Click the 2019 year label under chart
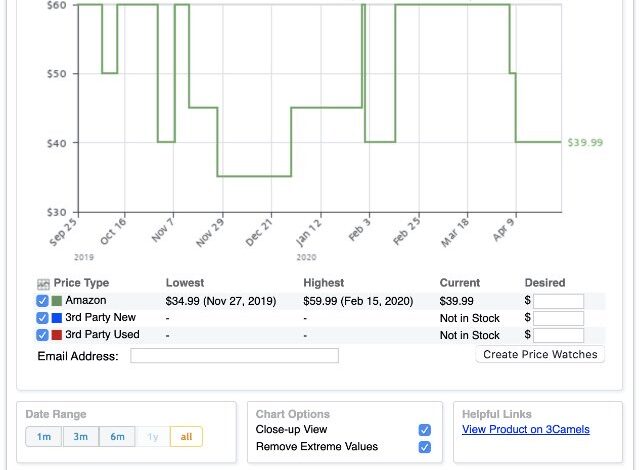This screenshot has width=640, height=470. click(x=84, y=257)
